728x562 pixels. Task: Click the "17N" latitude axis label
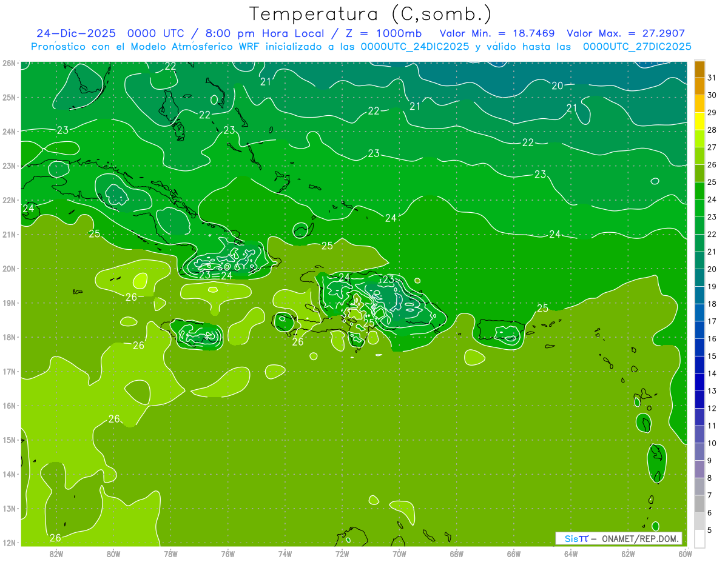(x=8, y=372)
